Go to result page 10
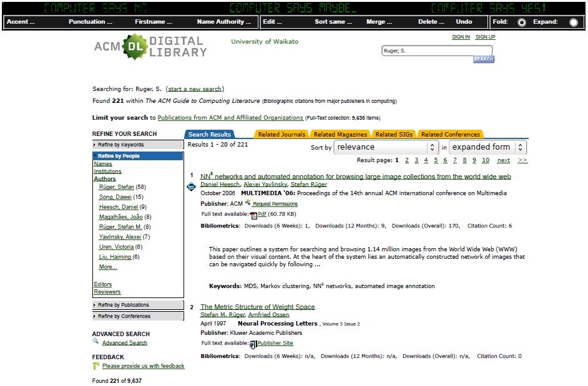The width and height of the screenshot is (588, 386). (x=486, y=160)
